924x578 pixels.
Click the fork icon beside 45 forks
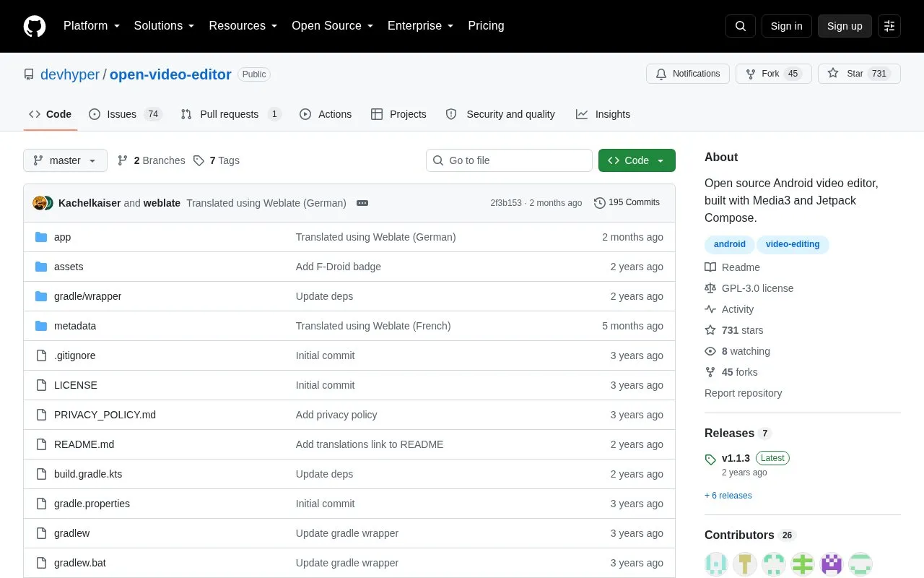pos(710,372)
